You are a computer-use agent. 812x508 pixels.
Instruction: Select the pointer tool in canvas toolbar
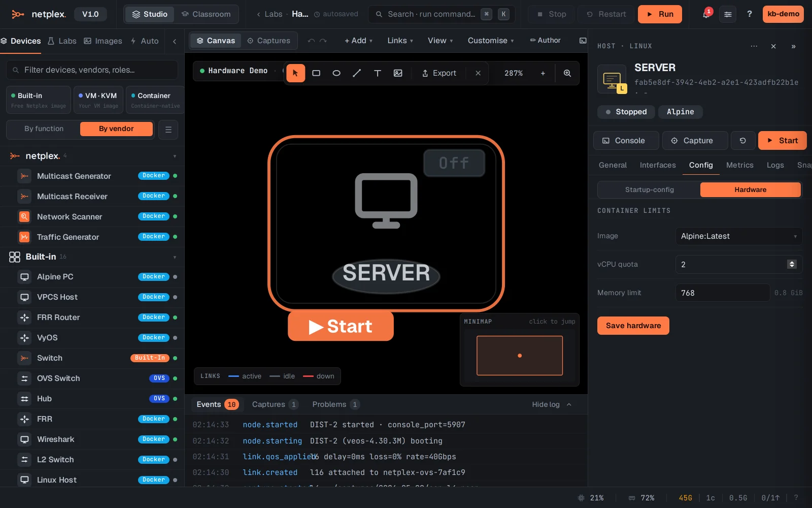[295, 73]
